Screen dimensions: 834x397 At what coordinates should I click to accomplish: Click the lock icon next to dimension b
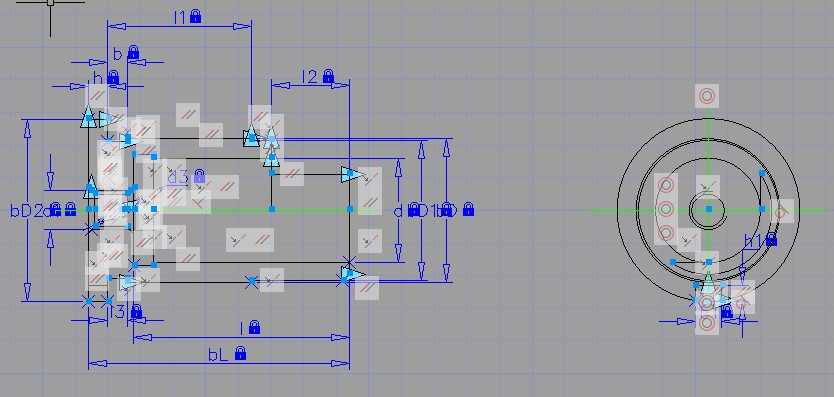(133, 52)
